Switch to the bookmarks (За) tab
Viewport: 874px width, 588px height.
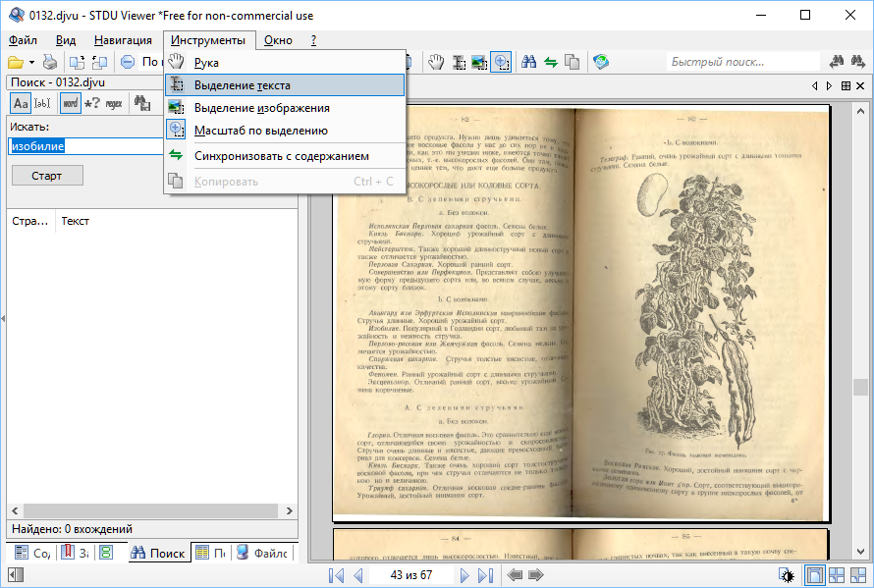click(x=75, y=553)
